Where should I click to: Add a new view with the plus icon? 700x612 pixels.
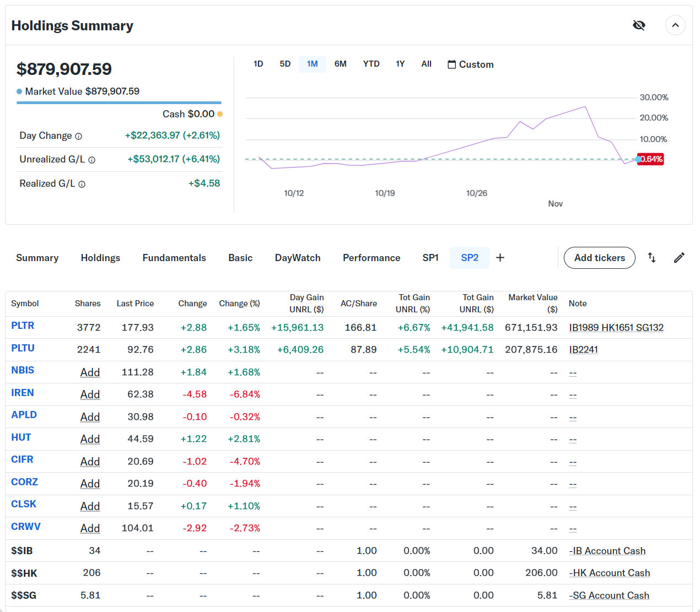point(500,258)
